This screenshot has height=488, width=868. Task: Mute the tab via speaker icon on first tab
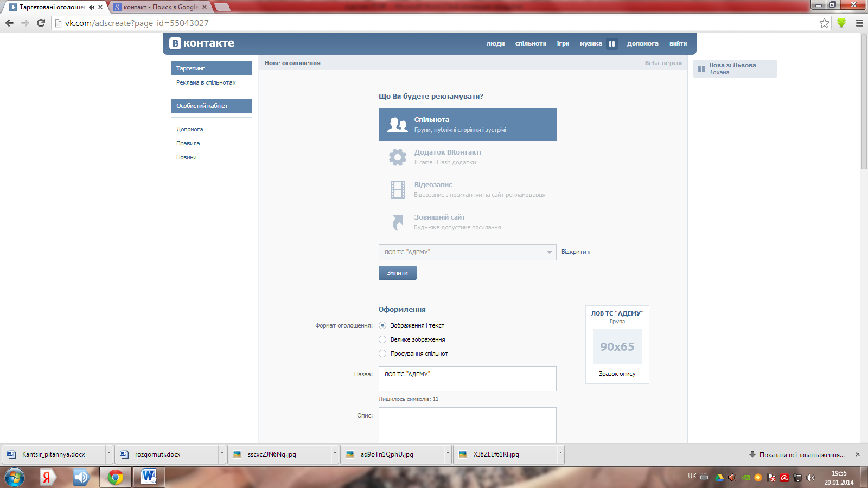91,7
